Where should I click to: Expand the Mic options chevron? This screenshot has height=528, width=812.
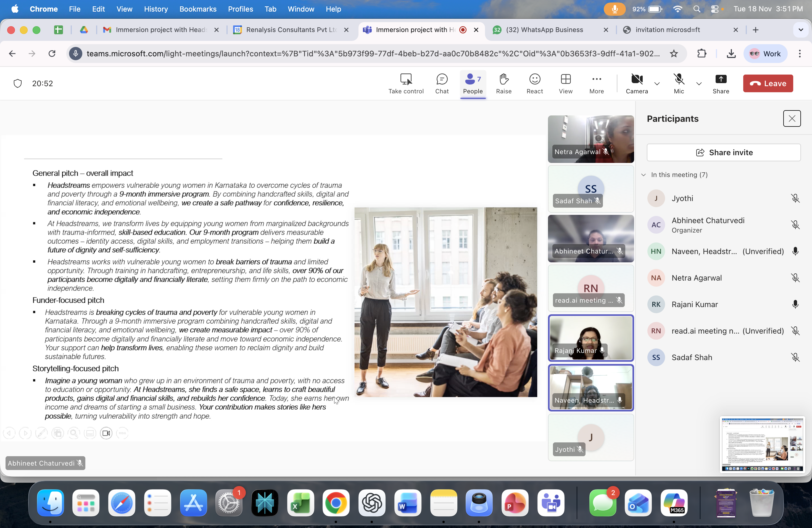(698, 84)
